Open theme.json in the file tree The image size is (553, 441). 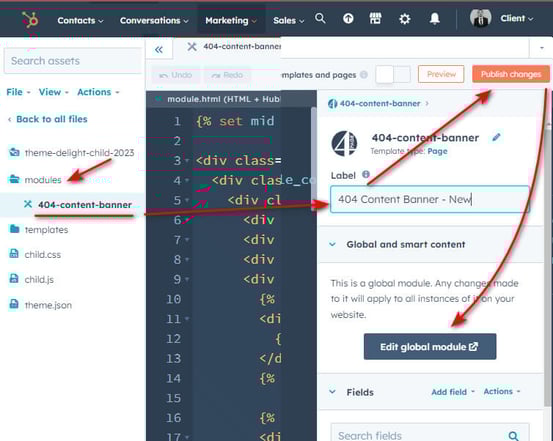point(48,305)
